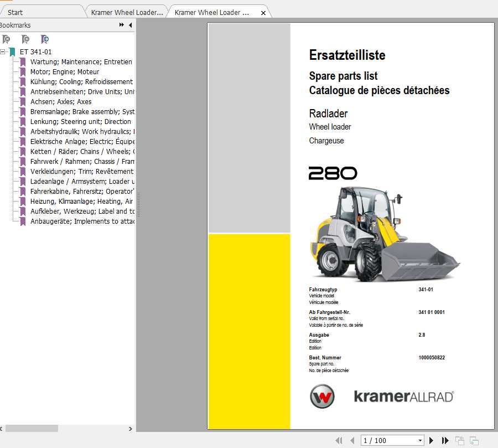
Task: Open Achsen; Axles; Axes bookmark
Action: [61, 102]
